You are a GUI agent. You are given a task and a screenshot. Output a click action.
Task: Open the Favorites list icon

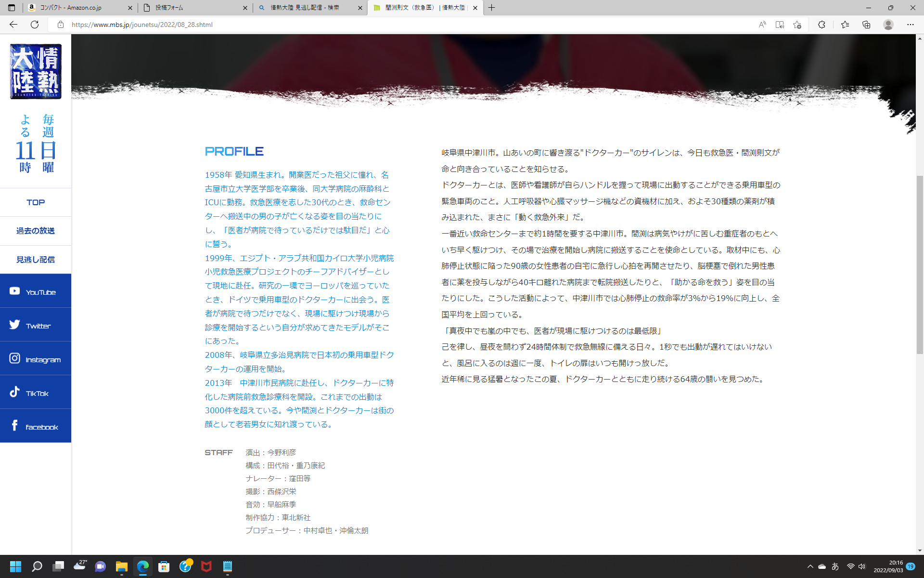point(845,25)
